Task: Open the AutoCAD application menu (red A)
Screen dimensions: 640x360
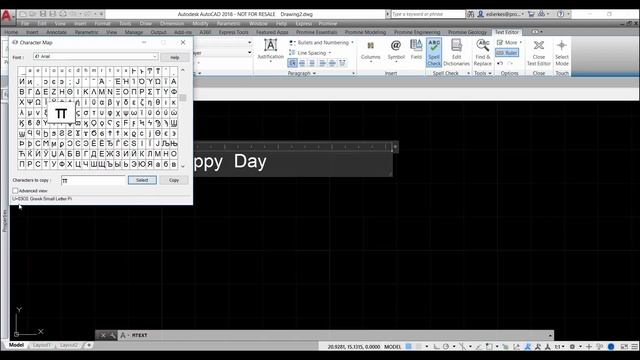Action: pos(7,16)
